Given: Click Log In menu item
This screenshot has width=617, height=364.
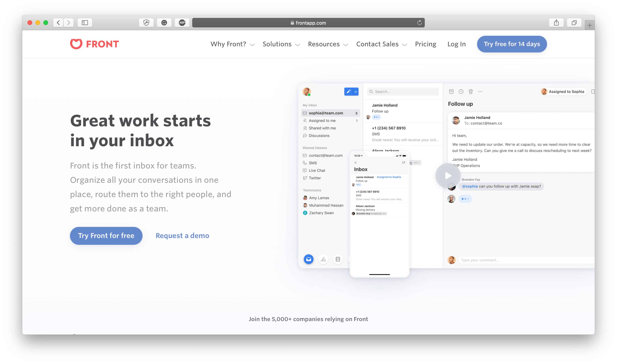Looking at the screenshot, I should 457,44.
